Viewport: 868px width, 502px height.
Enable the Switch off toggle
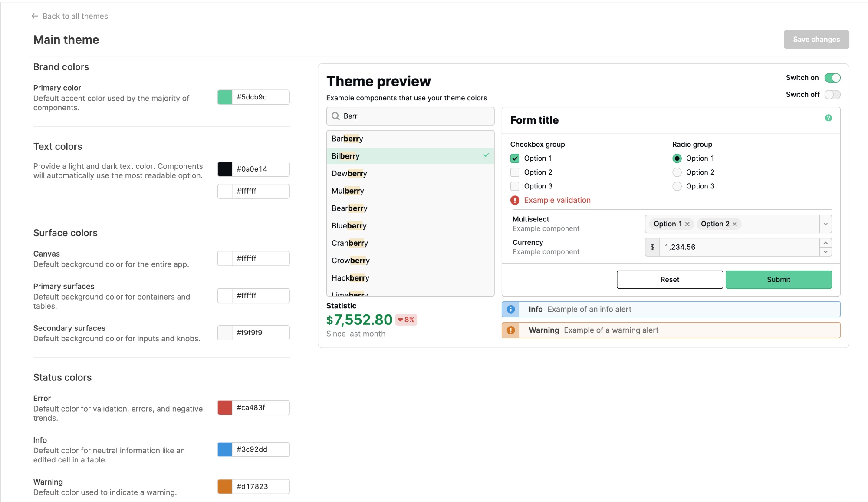[832, 95]
